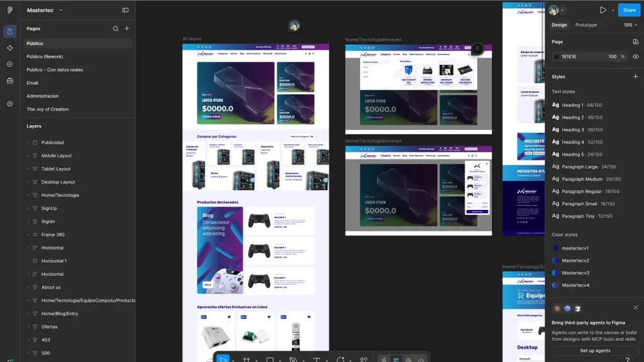Open the avatar dropdown chevron

click(x=562, y=10)
